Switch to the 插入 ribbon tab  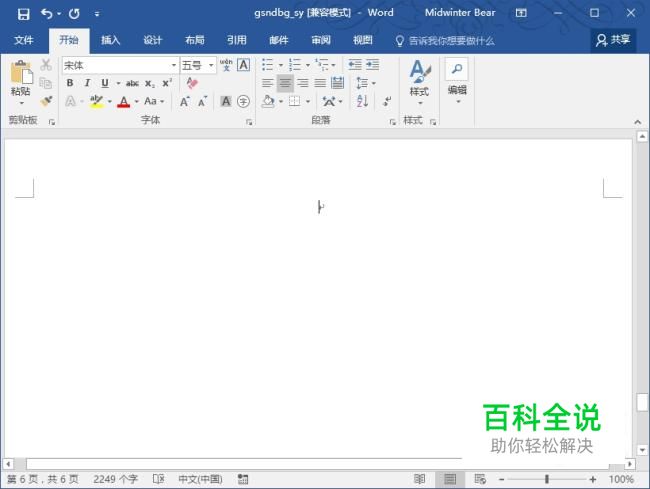coord(110,40)
